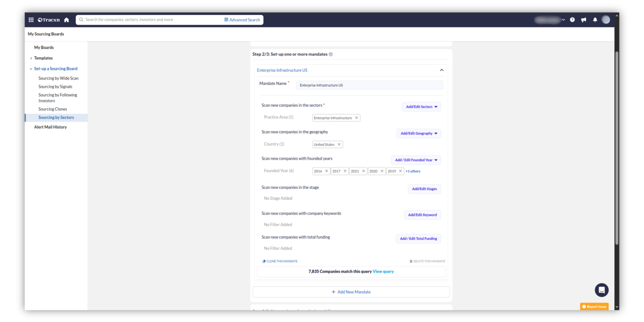This screenshot has height=322, width=644.
Task: Open the Add/Edit Geography dropdown
Action: point(419,133)
